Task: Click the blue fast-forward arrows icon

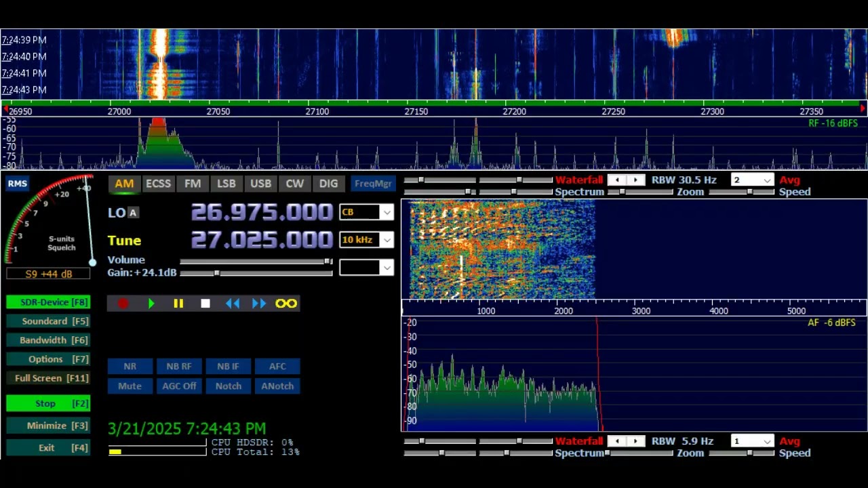Action: pos(259,304)
